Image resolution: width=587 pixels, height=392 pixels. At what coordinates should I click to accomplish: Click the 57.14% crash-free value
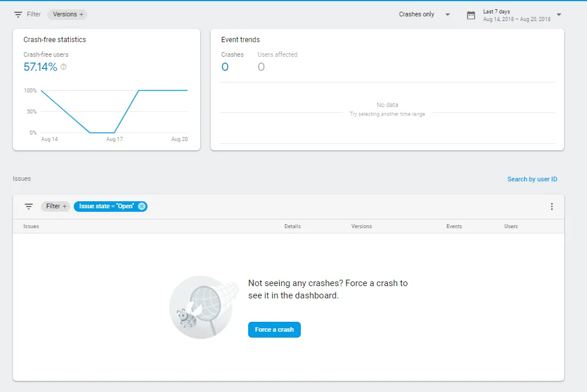[x=40, y=67]
